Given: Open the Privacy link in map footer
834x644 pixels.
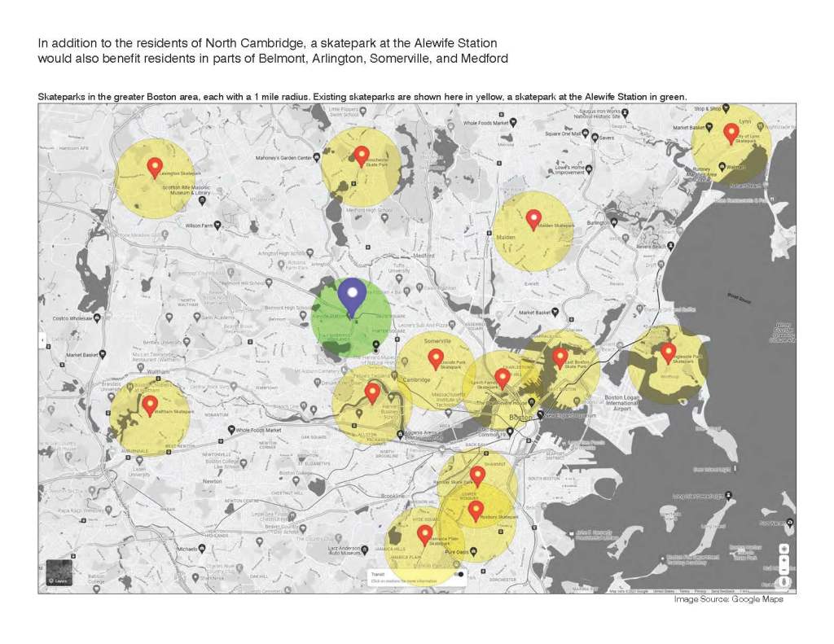Looking at the screenshot, I should point(700,591).
